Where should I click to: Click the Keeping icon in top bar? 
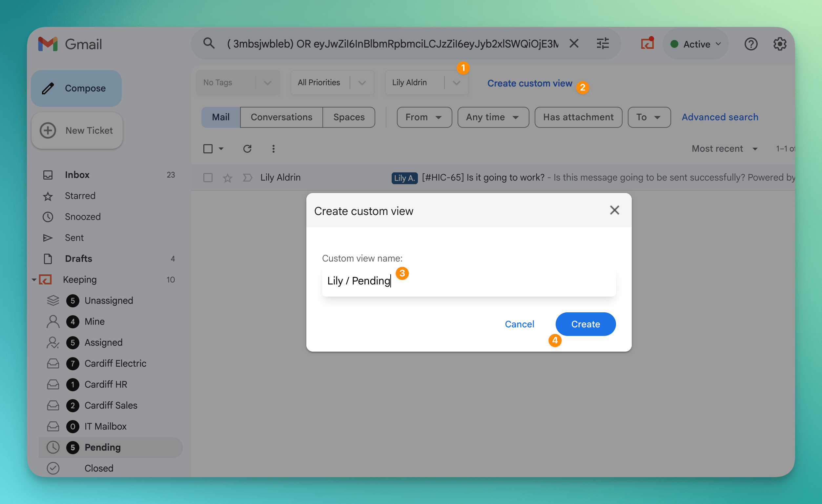pos(647,44)
